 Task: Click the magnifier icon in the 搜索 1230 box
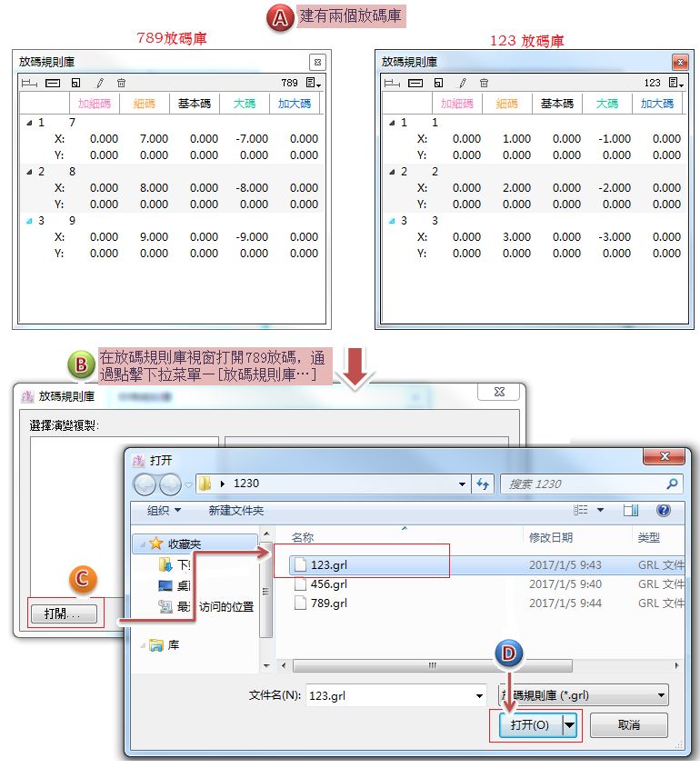click(x=672, y=484)
